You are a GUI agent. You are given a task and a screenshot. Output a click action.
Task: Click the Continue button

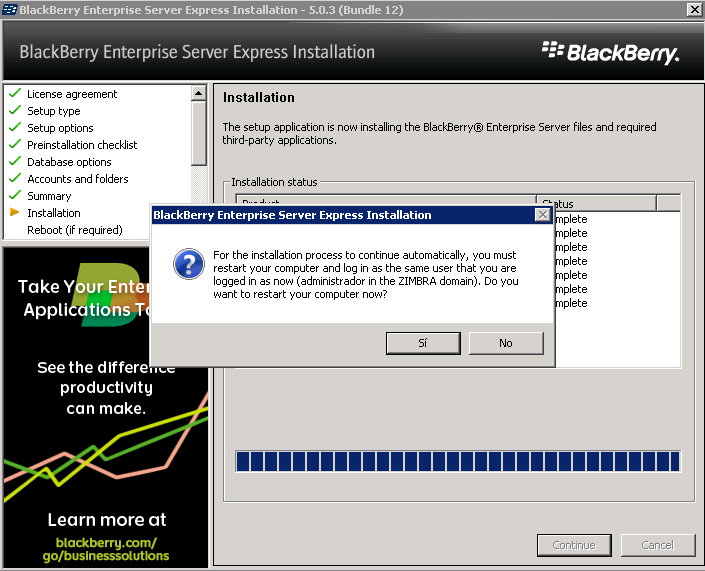tap(574, 545)
